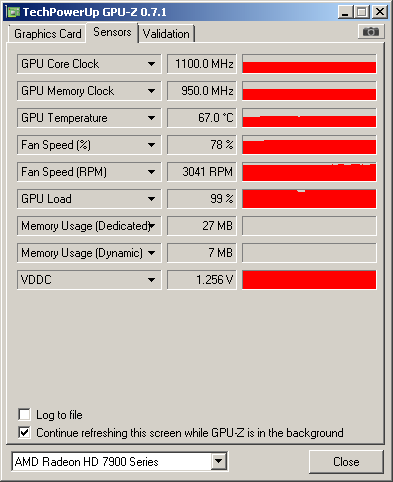Minimize the GPU-Z window
The width and height of the screenshot is (393, 482).
tap(345, 12)
